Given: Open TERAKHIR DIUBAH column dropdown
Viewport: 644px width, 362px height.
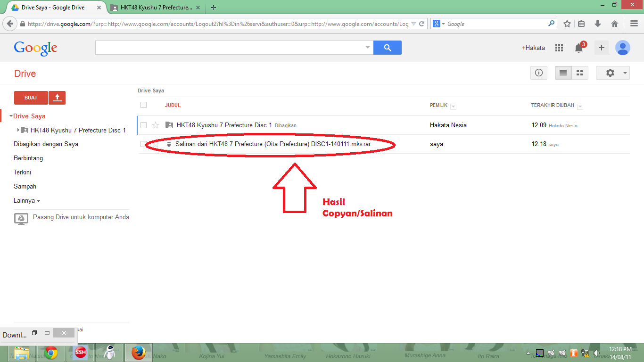Looking at the screenshot, I should [x=580, y=107].
